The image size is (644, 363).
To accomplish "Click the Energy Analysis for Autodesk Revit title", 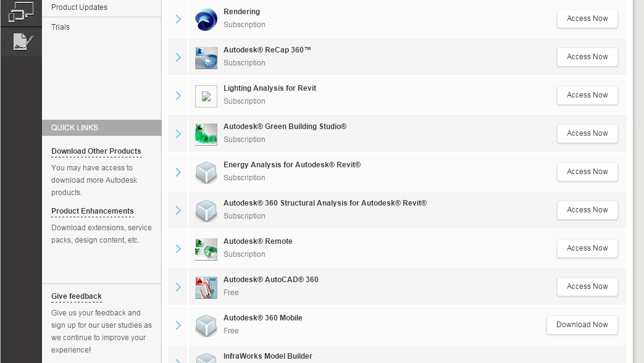I will click(292, 165).
